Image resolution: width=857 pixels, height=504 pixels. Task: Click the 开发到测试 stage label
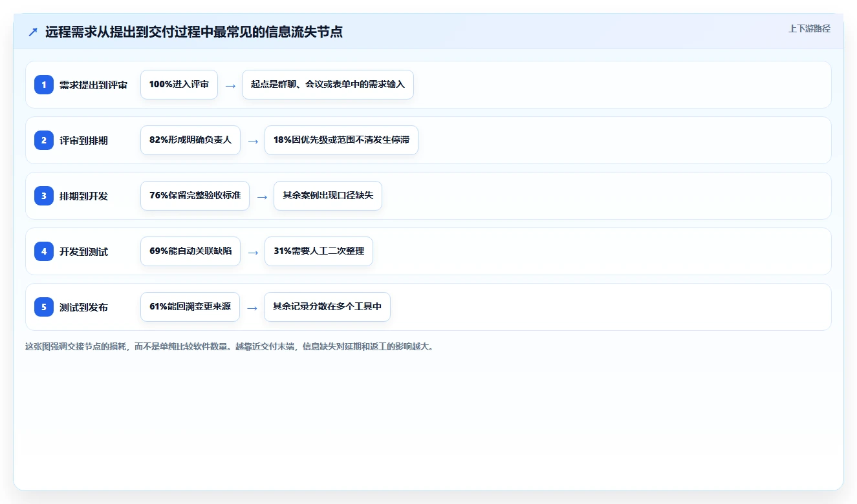tap(83, 251)
